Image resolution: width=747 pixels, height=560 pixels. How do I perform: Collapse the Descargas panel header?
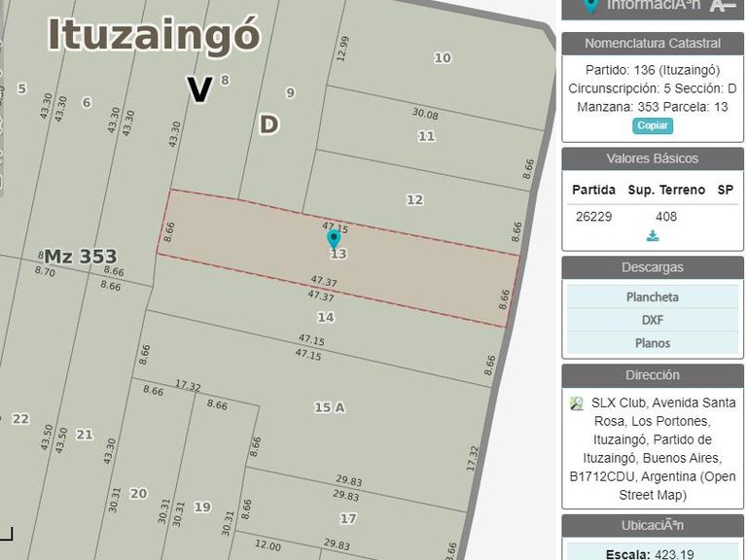653,267
